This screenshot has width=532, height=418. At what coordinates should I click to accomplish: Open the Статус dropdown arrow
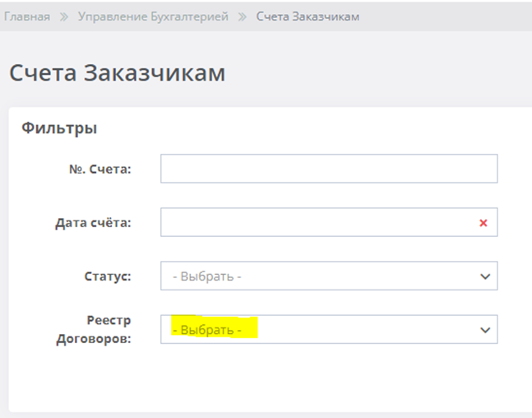(x=485, y=276)
